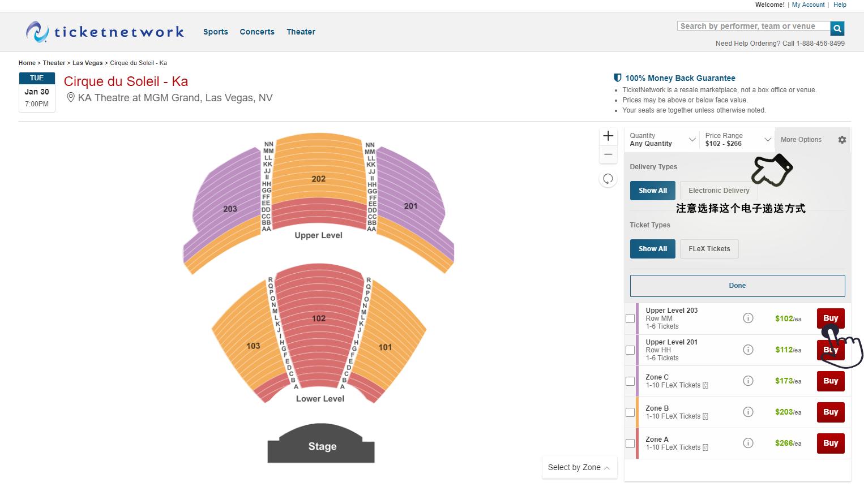The image size is (864, 504).
Task: Show info for Zone A listing
Action: 748,443
